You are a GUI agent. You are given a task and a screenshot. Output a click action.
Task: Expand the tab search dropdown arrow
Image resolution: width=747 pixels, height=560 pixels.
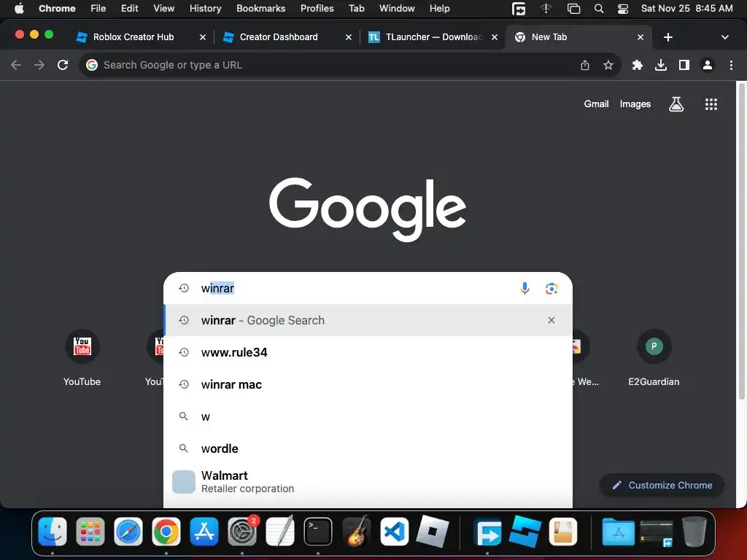724,37
